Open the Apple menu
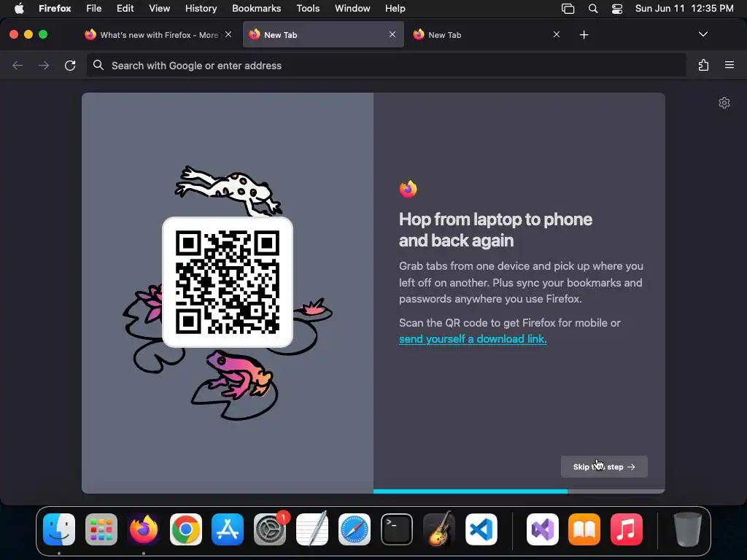The height and width of the screenshot is (560, 747). click(x=19, y=8)
